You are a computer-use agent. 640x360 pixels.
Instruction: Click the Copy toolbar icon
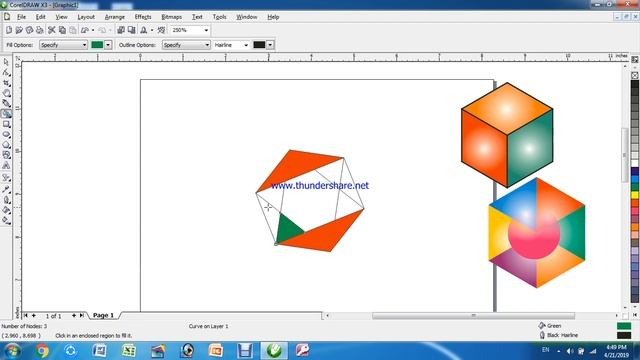coord(62,30)
